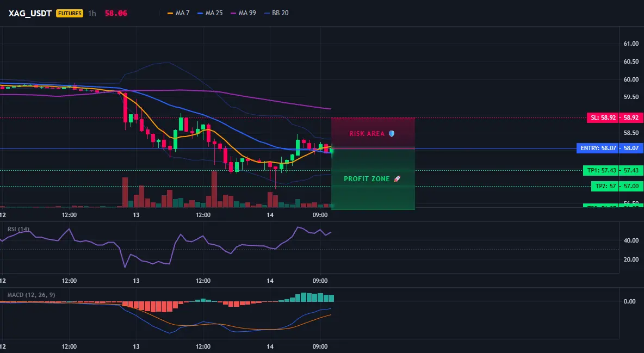
Task: Click the RISK AREA label with shield
Action: (371, 134)
